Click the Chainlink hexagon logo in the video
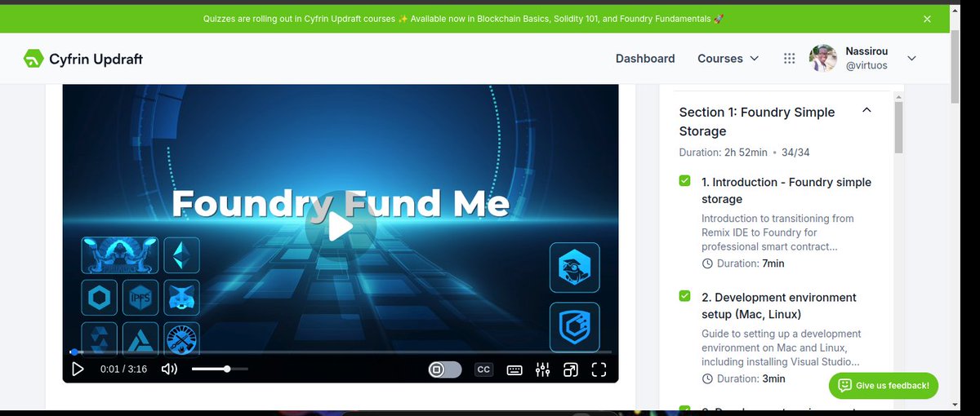 [x=100, y=299]
